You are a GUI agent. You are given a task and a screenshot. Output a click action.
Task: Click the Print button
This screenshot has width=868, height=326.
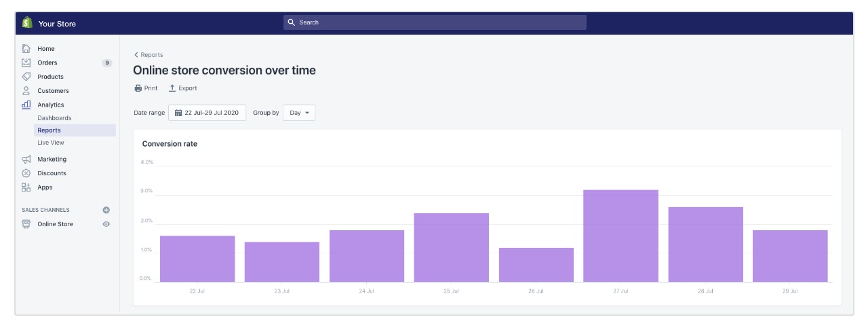pyautogui.click(x=146, y=88)
